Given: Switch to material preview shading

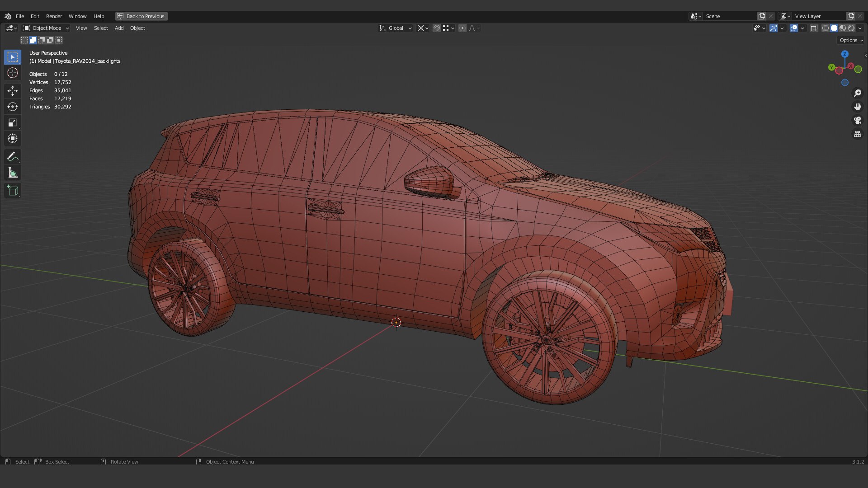Looking at the screenshot, I should [x=843, y=28].
